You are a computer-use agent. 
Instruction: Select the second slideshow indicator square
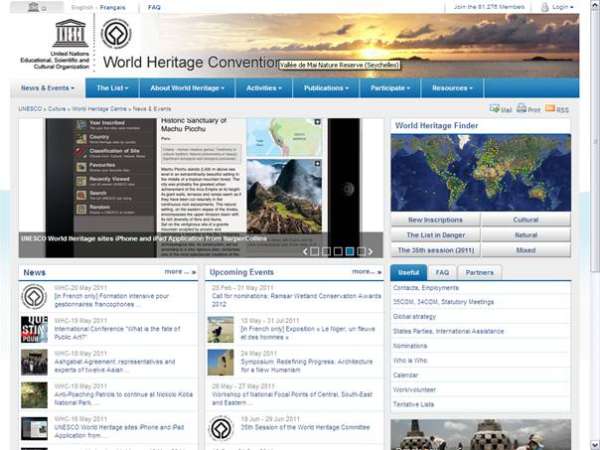tap(326, 251)
